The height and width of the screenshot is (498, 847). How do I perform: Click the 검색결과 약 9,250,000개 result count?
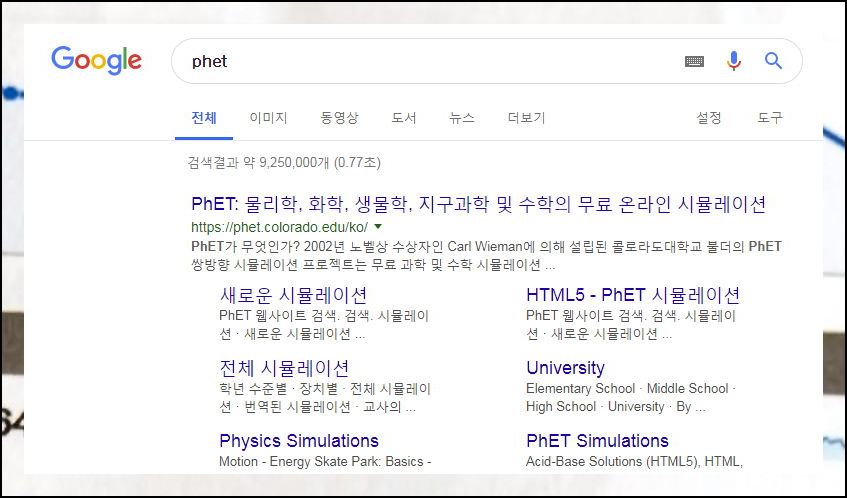click(x=284, y=163)
